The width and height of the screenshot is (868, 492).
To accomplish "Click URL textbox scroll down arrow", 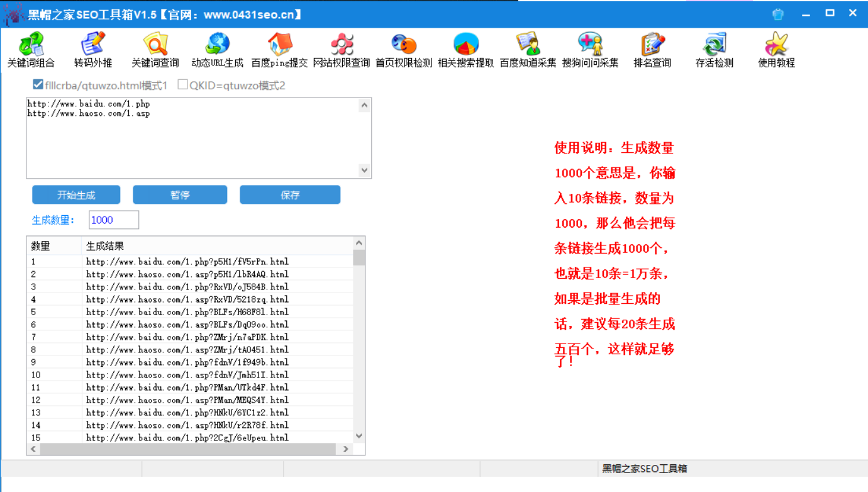I will coord(364,170).
